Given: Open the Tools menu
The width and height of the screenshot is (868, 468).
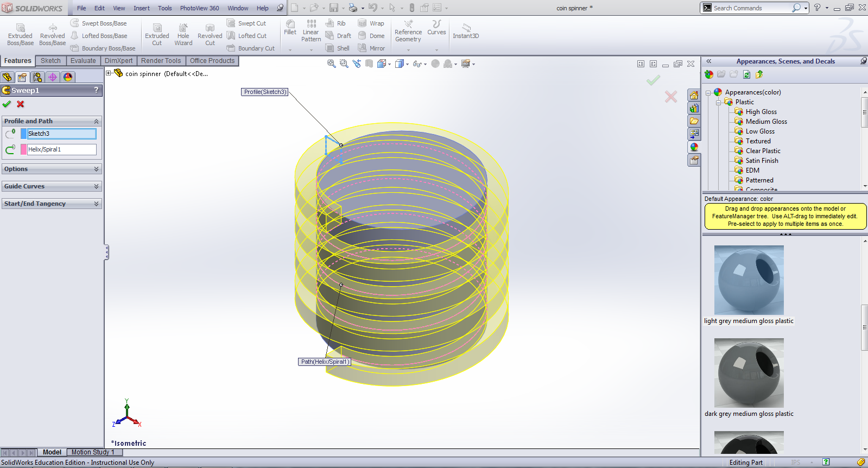Looking at the screenshot, I should click(165, 8).
